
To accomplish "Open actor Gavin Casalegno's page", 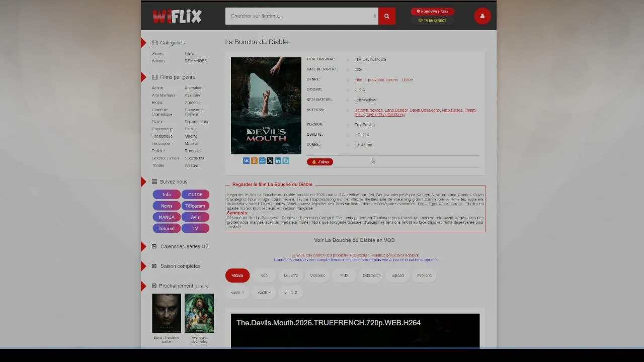I will click(425, 110).
